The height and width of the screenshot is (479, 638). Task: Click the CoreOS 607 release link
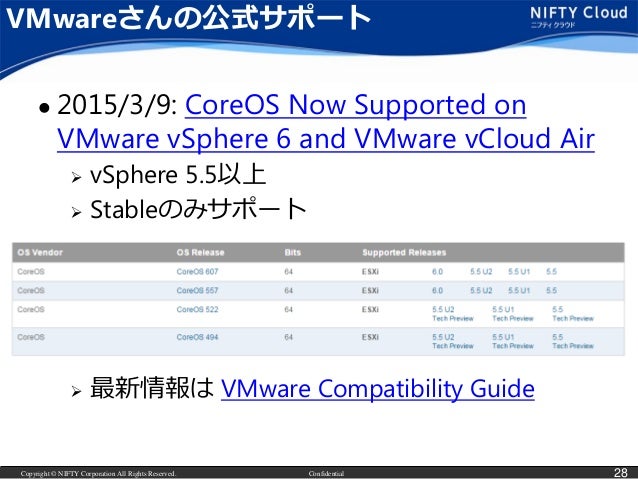197,271
